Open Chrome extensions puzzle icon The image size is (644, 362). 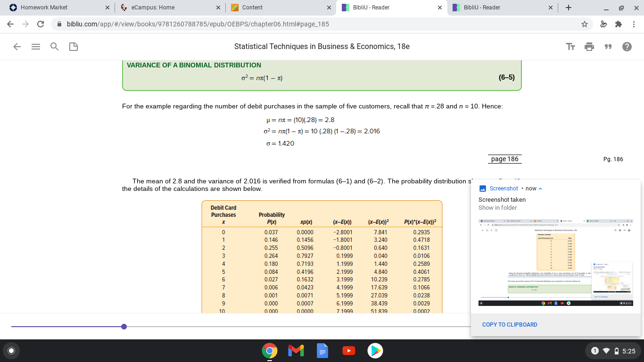click(619, 24)
